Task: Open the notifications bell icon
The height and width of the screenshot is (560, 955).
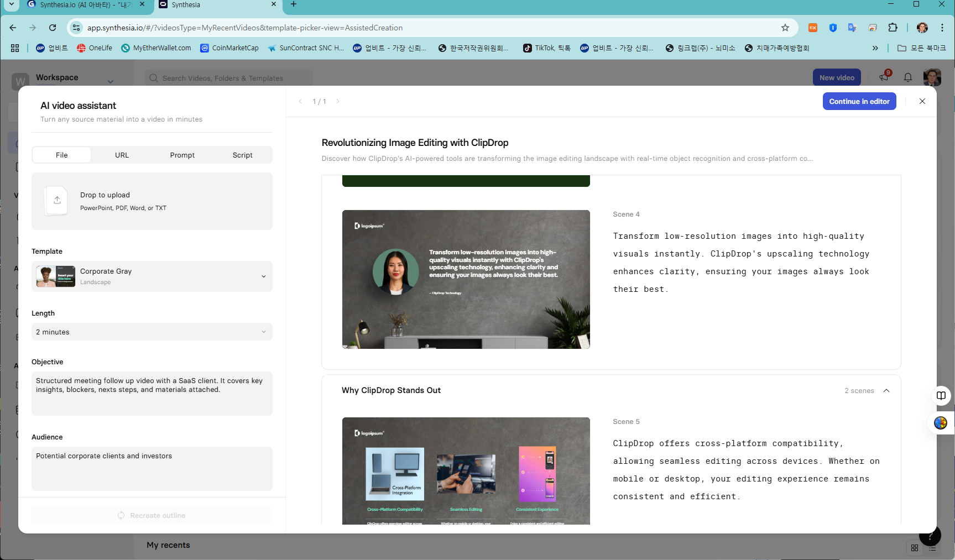Action: pos(907,77)
